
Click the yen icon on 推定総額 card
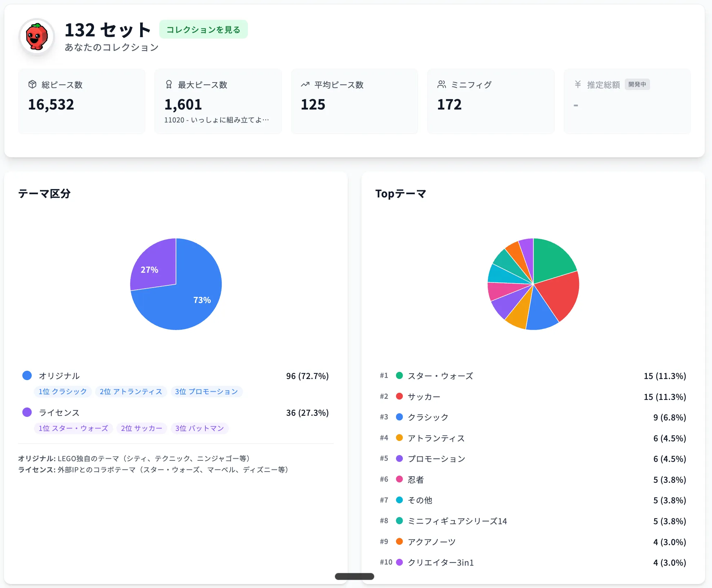578,84
